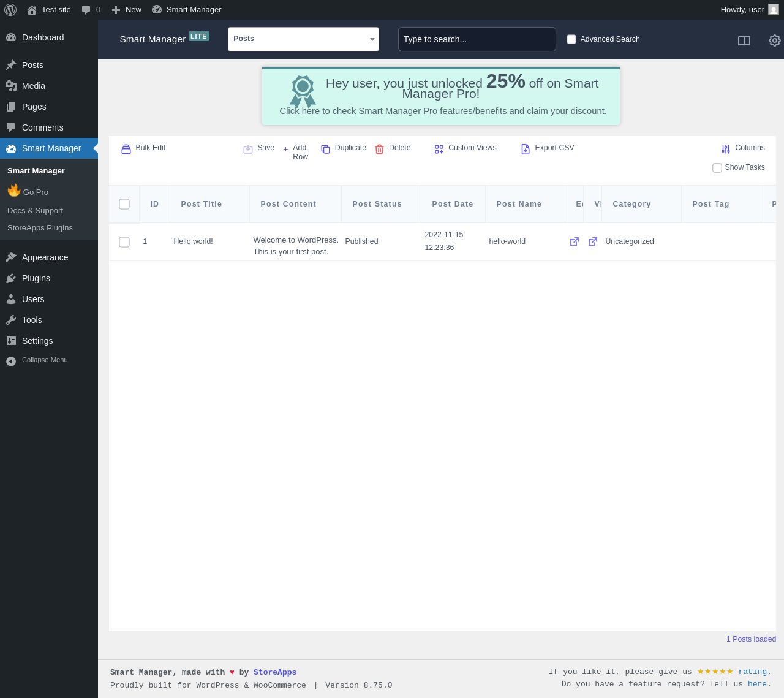Click the Bulk Edit icon
Viewport: 784px width, 698px height.
(x=126, y=149)
